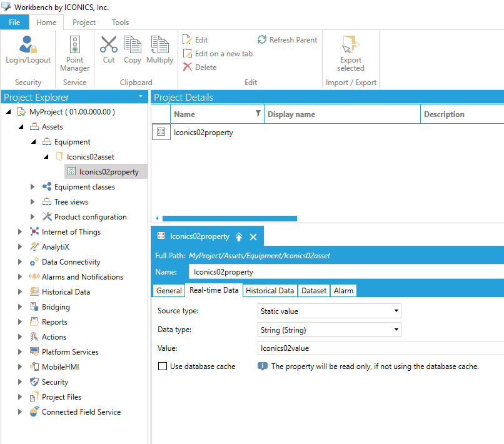Open the General tab

pyautogui.click(x=169, y=291)
